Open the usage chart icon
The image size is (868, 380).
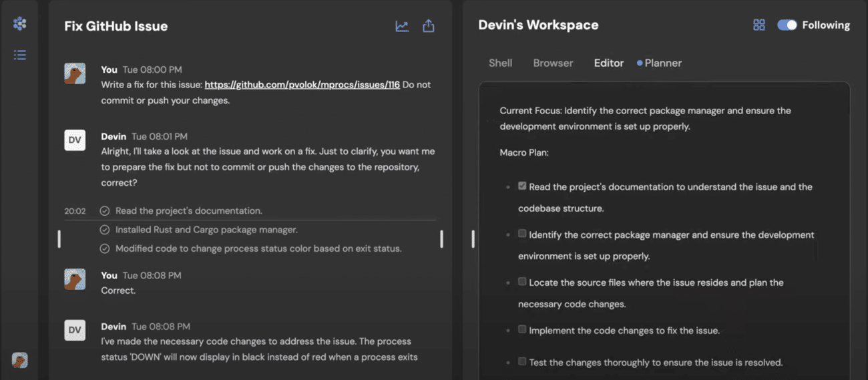tap(402, 26)
